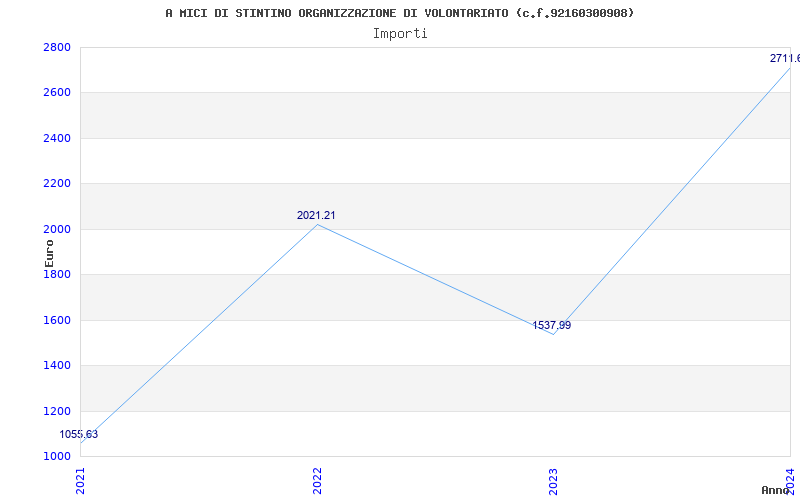The height and width of the screenshot is (500, 800).
Task: Click the 2800 y-axis tick label
Action: tap(57, 47)
